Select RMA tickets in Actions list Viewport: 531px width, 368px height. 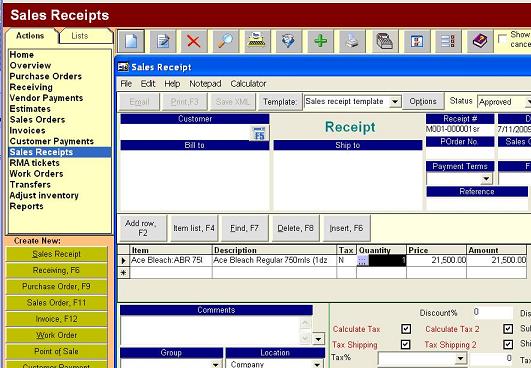tap(60, 163)
